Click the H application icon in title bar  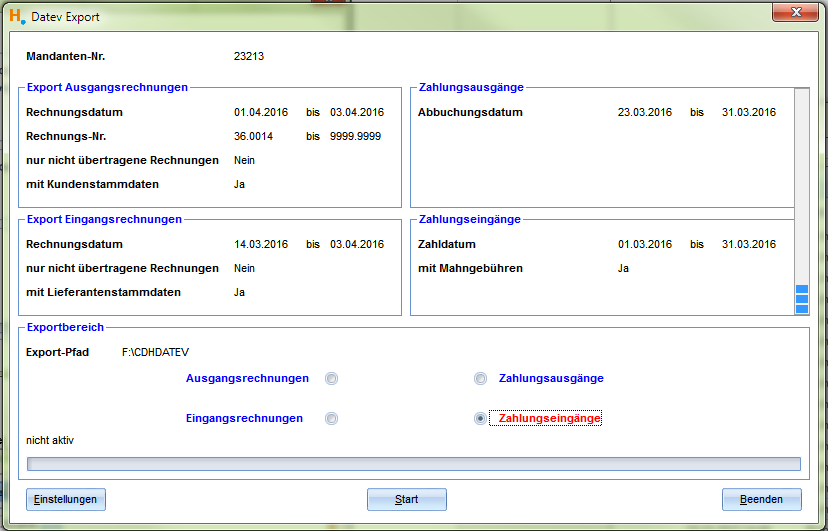point(17,16)
